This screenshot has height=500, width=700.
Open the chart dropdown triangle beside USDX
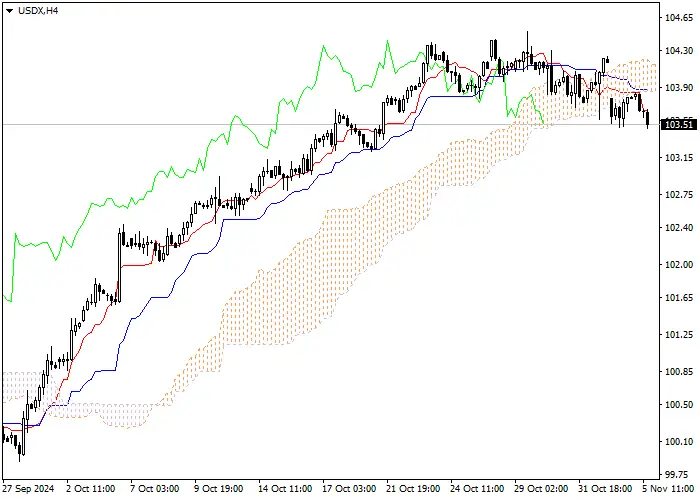coord(9,11)
